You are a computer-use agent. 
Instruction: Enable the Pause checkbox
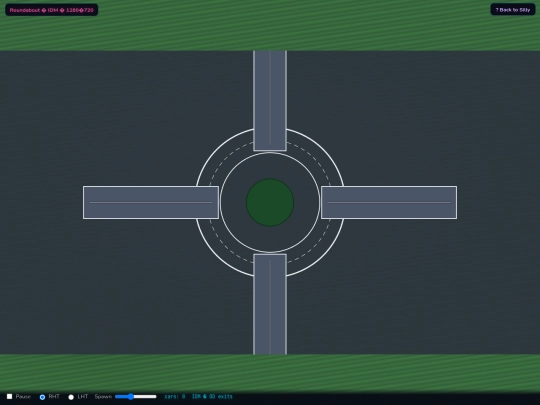click(10, 396)
